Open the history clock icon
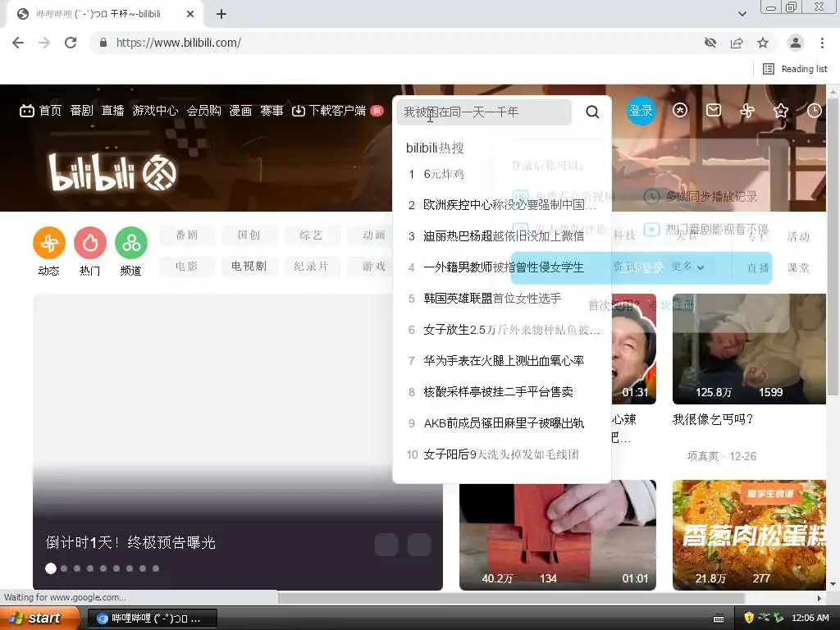Image resolution: width=840 pixels, height=630 pixels. tap(815, 111)
